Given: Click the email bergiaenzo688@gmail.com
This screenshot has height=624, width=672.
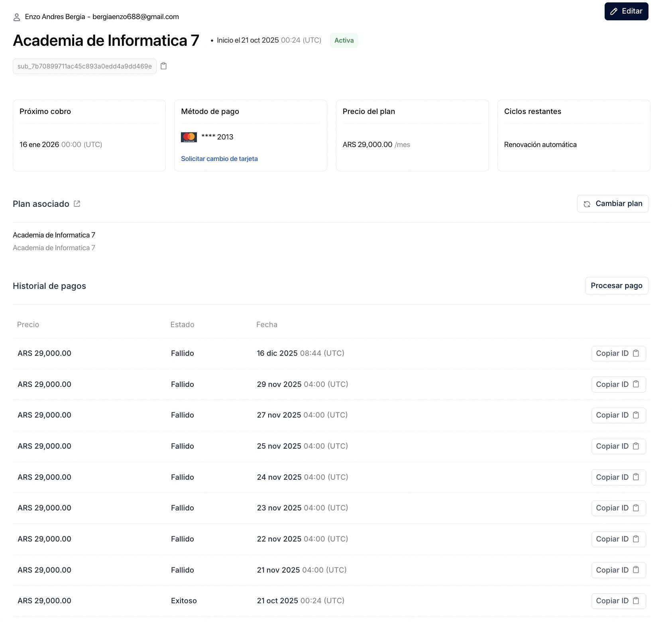Looking at the screenshot, I should [136, 17].
